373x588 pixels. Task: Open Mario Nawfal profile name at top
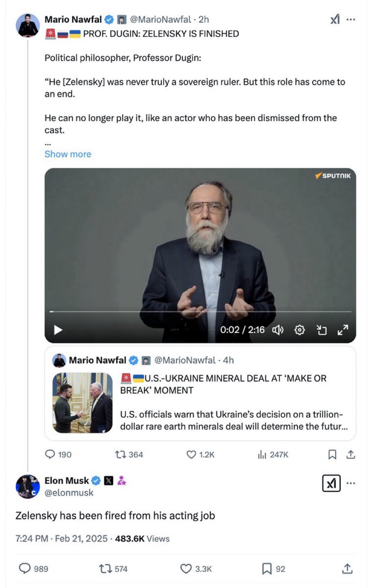click(x=73, y=19)
